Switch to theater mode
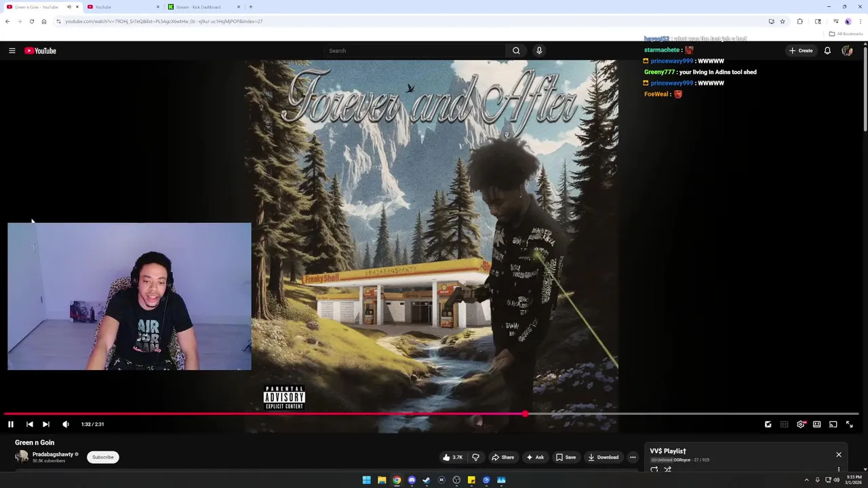The height and width of the screenshot is (488, 868). [x=817, y=424]
